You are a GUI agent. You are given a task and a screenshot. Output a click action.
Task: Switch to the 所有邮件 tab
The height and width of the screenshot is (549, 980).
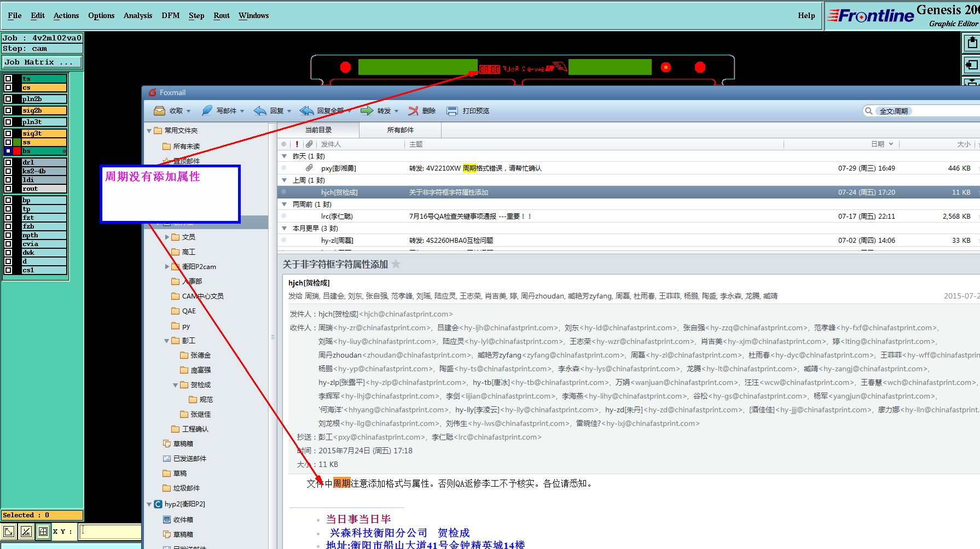pos(401,130)
